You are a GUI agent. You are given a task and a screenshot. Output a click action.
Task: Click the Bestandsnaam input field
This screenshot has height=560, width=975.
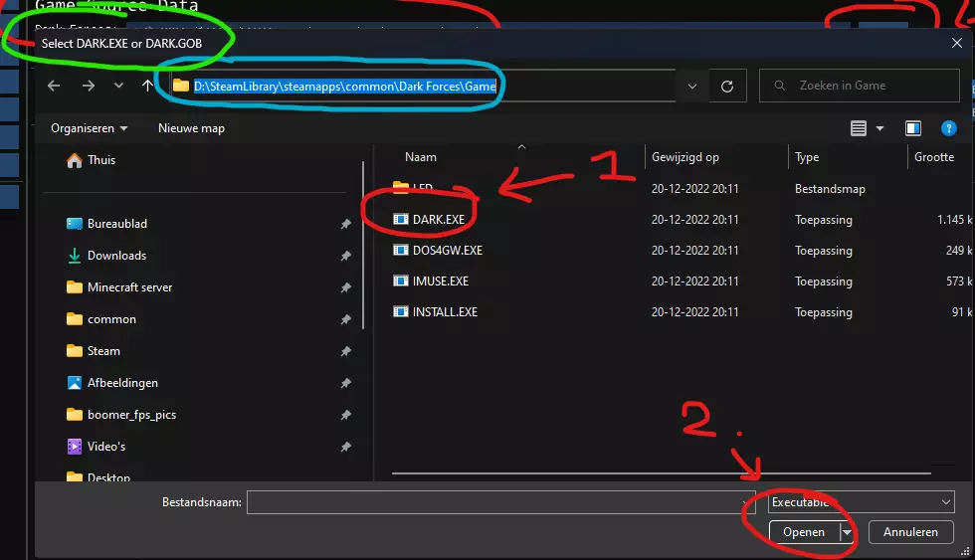(500, 502)
